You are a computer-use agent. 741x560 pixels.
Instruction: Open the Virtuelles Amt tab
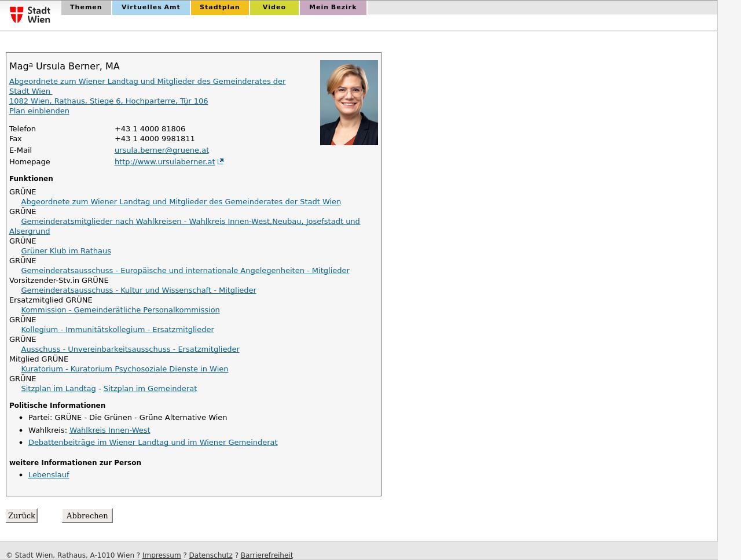point(151,8)
